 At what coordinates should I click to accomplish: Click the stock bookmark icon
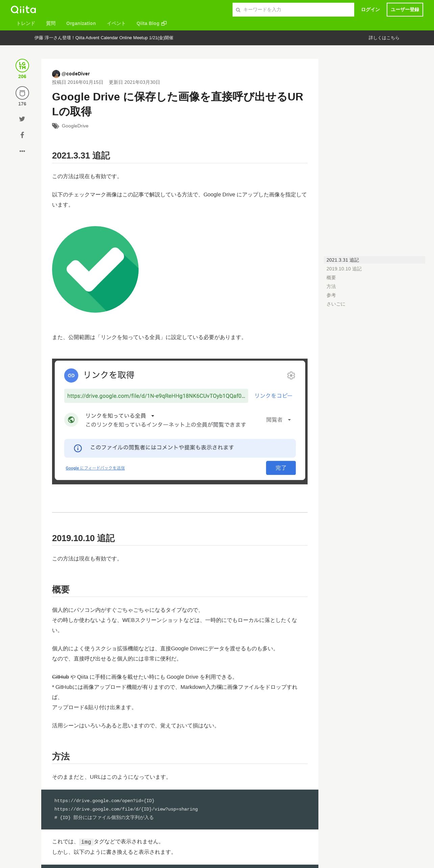[22, 93]
